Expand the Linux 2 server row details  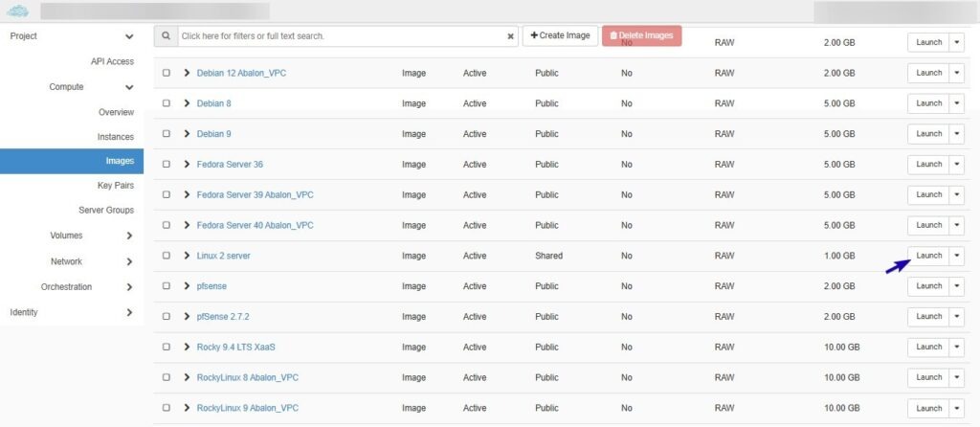click(x=187, y=256)
